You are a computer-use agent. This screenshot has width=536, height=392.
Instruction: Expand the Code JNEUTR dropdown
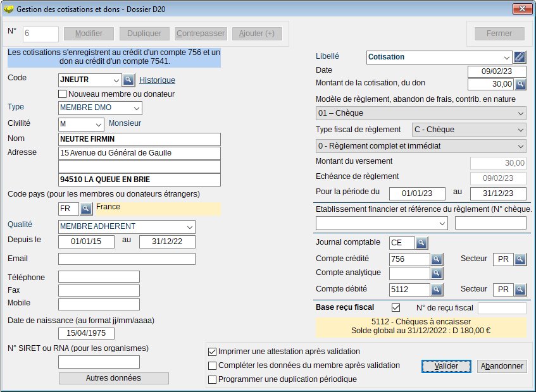click(116, 80)
